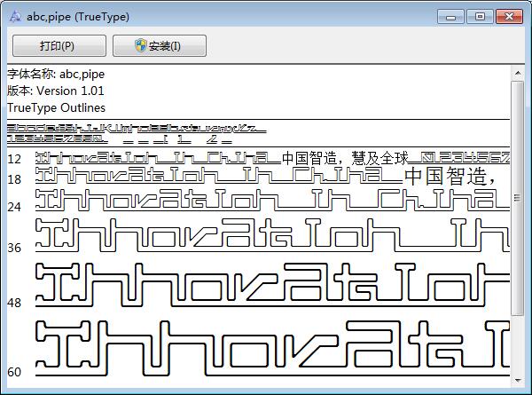Image resolution: width=532 pixels, height=395 pixels.
Task: Click the 中国智造 text in the 18pt sample
Action: [x=447, y=176]
